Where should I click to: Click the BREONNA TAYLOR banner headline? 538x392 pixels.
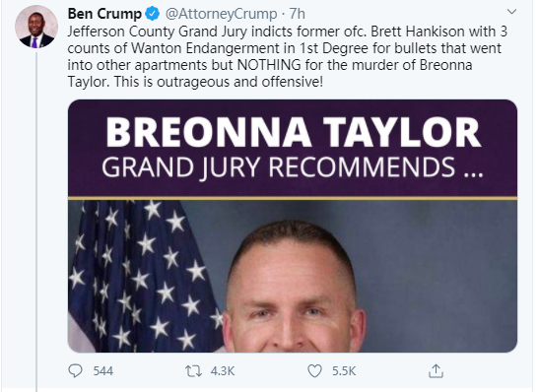click(294, 132)
